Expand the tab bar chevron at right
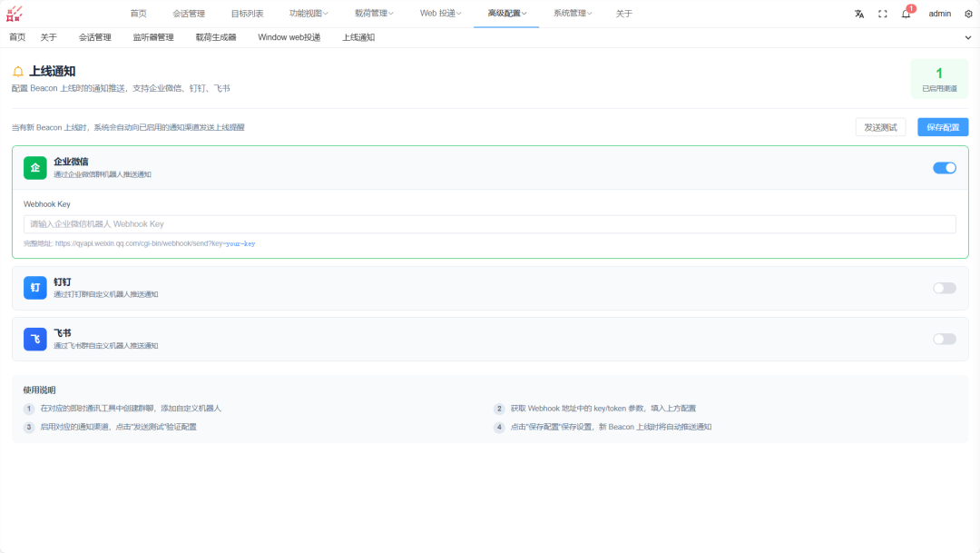The image size is (980, 553). click(x=967, y=37)
